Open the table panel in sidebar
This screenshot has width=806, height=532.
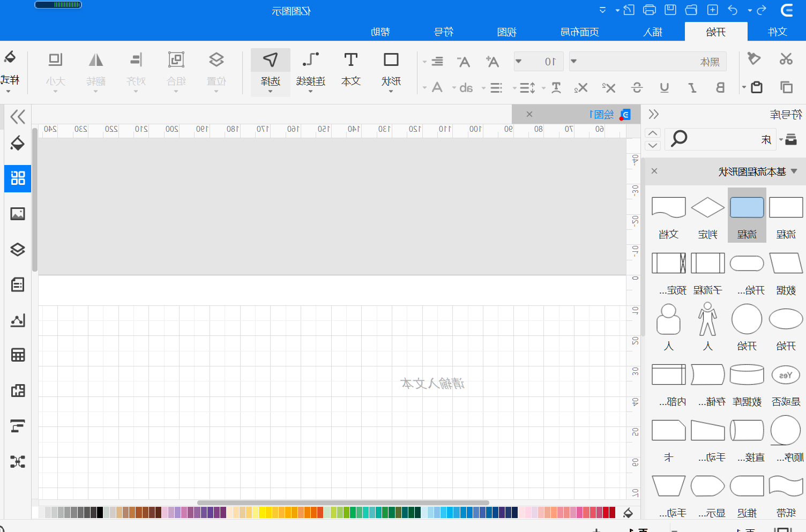[x=18, y=355]
